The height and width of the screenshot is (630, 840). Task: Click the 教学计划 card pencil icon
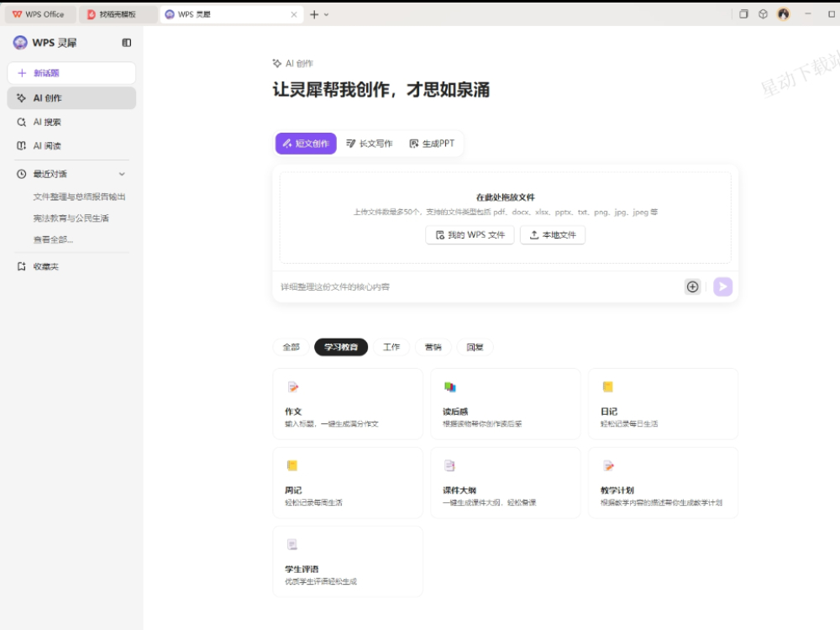(x=608, y=465)
